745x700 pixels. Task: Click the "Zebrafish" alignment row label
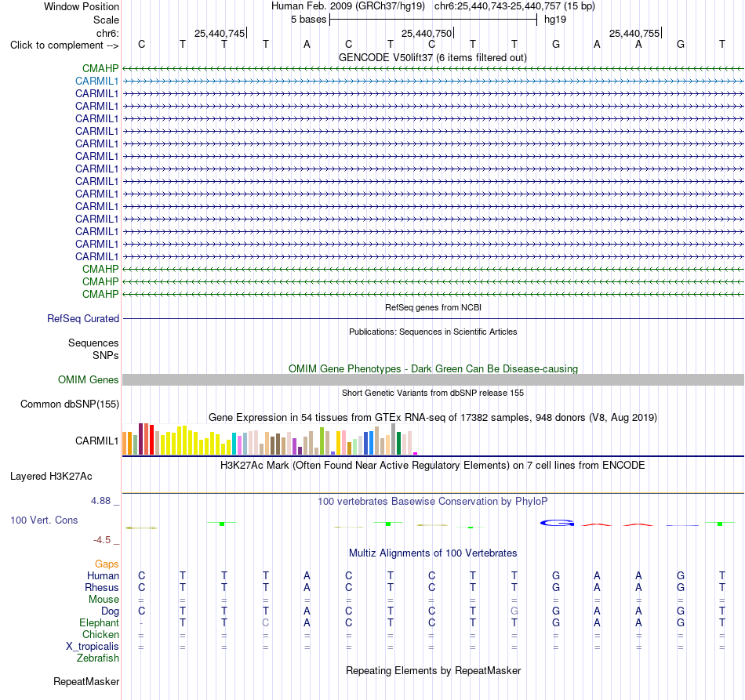pyautogui.click(x=98, y=658)
